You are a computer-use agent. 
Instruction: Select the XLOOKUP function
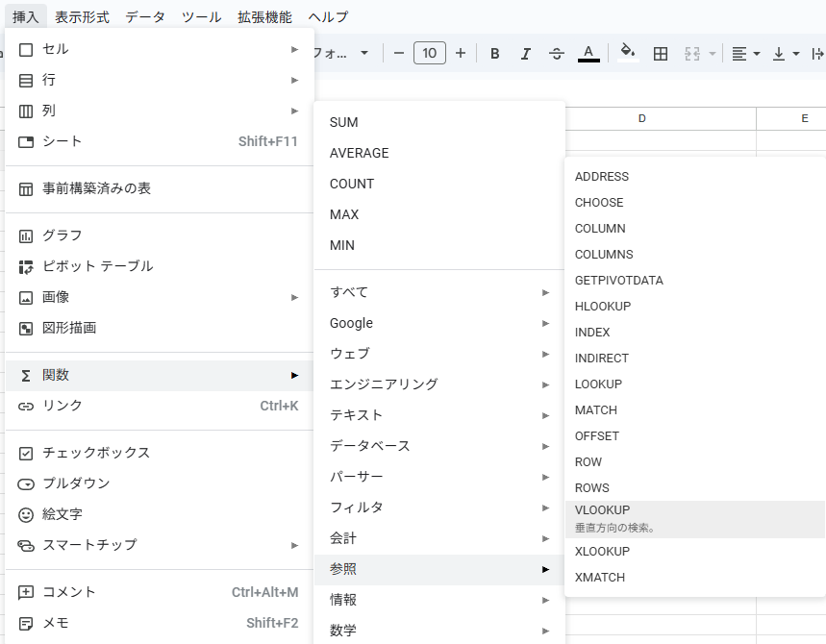point(695,552)
